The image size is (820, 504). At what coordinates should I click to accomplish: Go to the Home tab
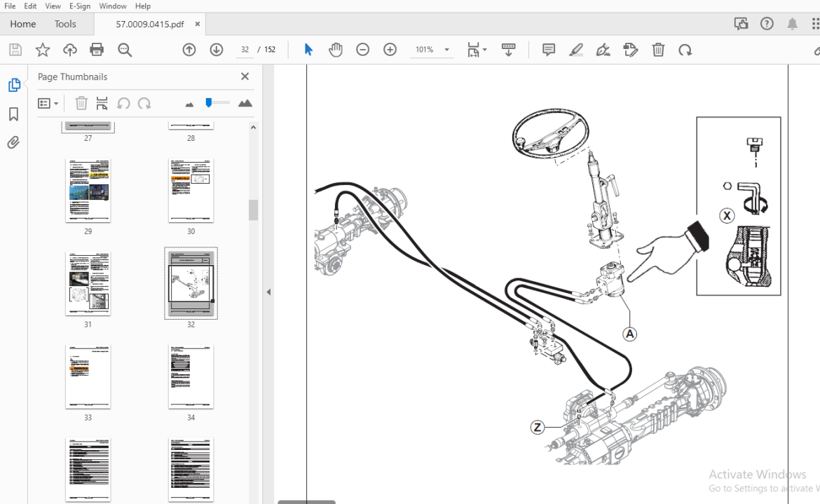tap(23, 24)
